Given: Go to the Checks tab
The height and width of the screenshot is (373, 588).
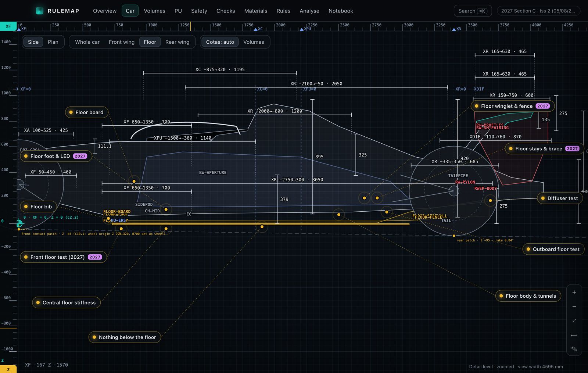Looking at the screenshot, I should [x=226, y=11].
